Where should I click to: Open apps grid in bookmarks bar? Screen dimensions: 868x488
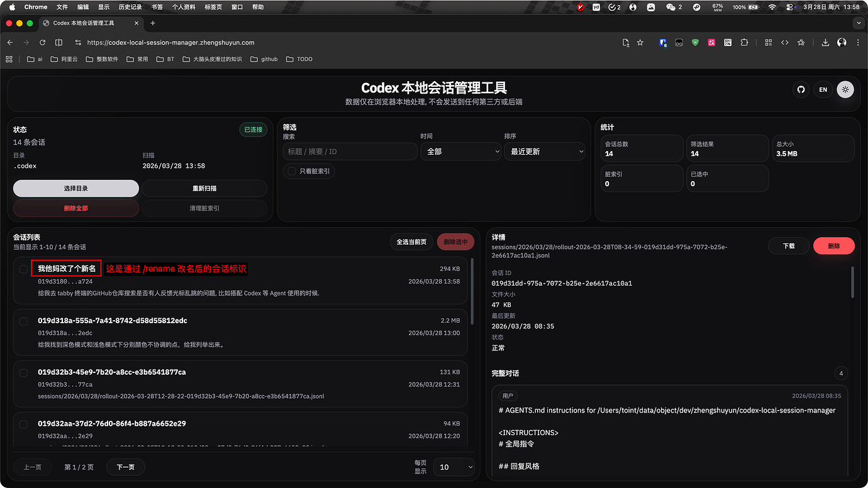click(9, 59)
